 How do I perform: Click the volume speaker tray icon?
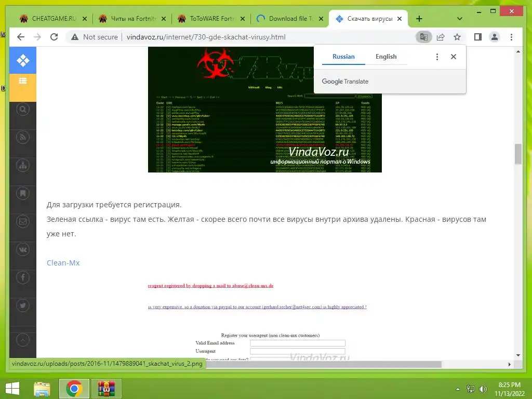pyautogui.click(x=483, y=389)
